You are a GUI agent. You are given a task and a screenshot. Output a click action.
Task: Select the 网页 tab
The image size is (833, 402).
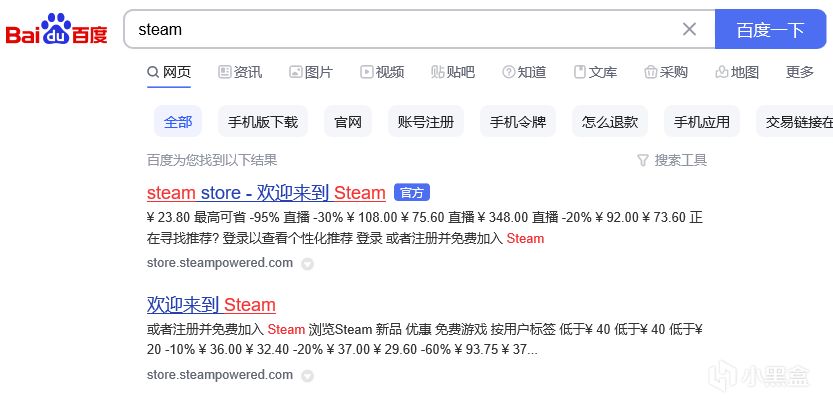click(169, 72)
